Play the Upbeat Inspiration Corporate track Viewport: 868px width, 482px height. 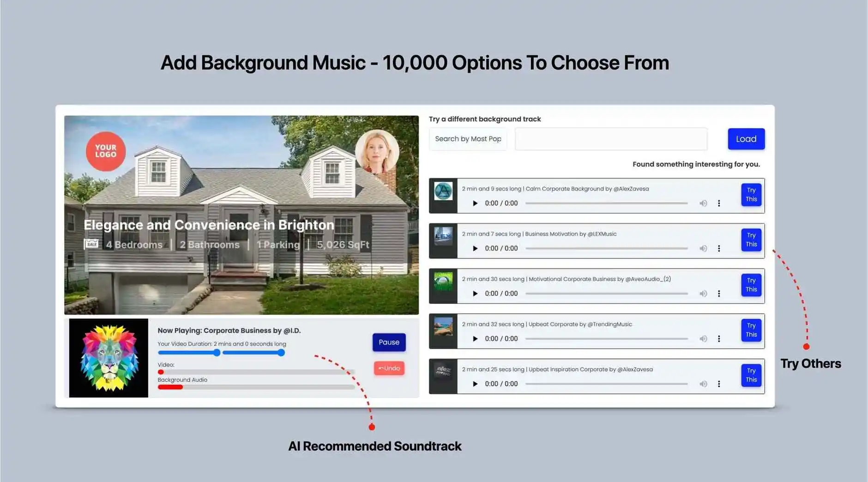(475, 383)
